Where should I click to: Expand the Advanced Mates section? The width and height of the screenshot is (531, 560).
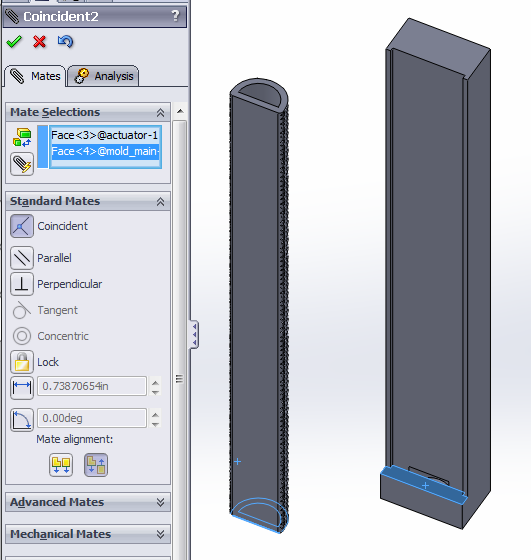[160, 502]
